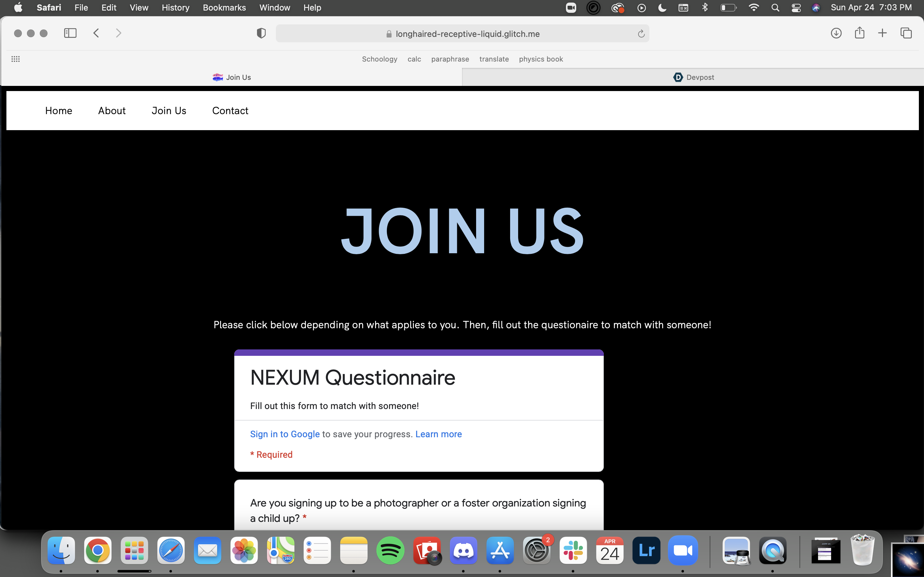The image size is (924, 577).
Task: Open a new tab with plus icon
Action: pyautogui.click(x=882, y=33)
